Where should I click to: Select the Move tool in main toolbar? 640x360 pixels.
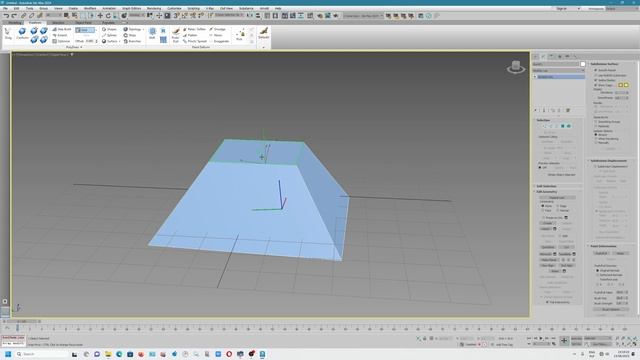100,16
